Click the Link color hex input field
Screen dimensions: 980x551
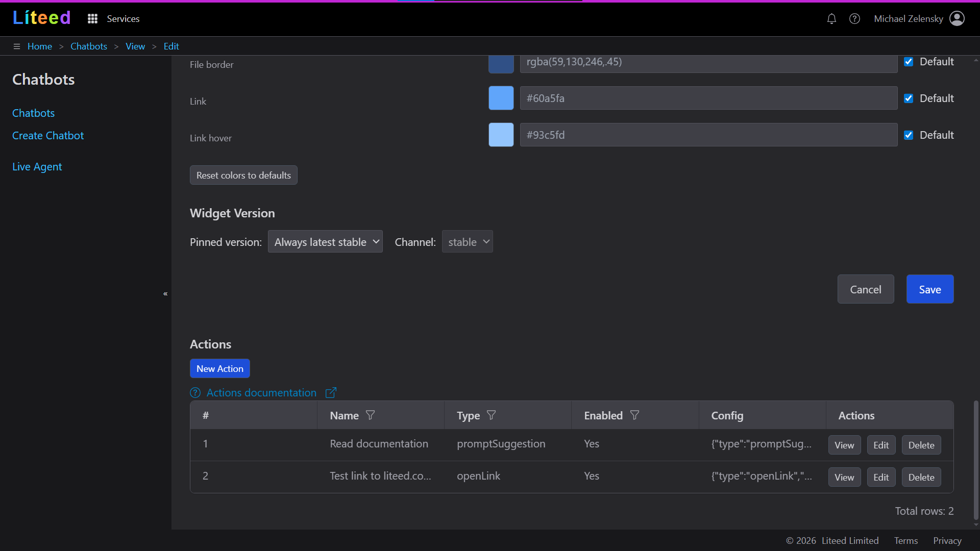click(708, 98)
